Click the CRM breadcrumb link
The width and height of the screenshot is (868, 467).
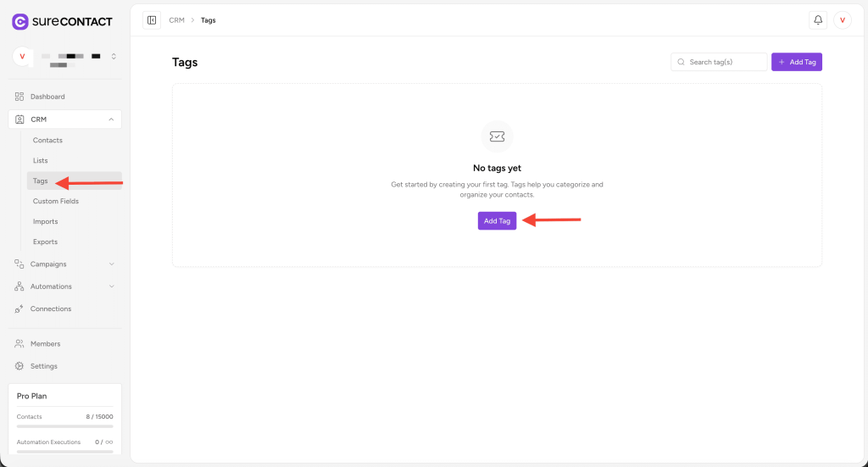pyautogui.click(x=176, y=20)
